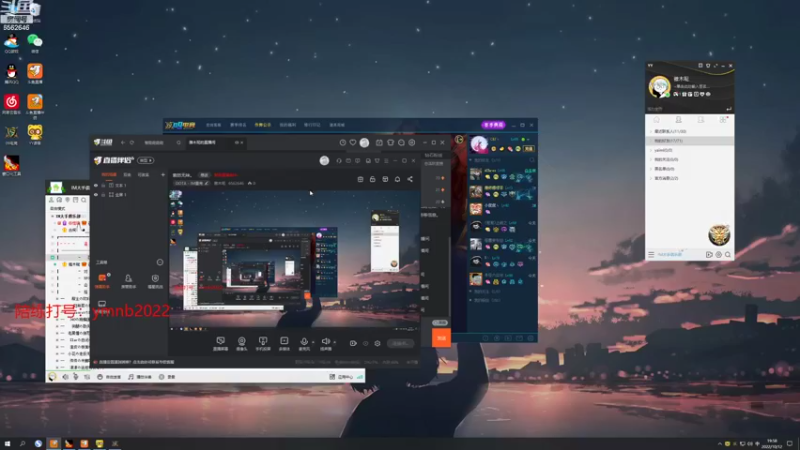Click the app center button in IM bottom bar

(341, 377)
